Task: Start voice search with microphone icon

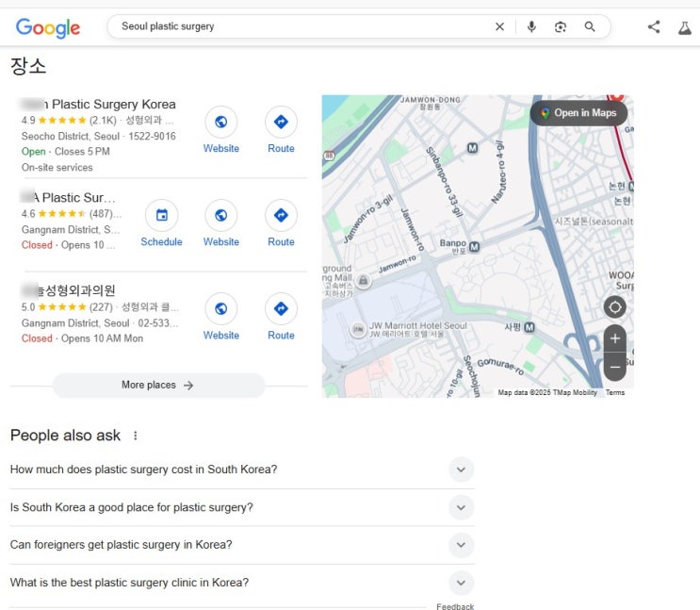Action: (x=531, y=26)
